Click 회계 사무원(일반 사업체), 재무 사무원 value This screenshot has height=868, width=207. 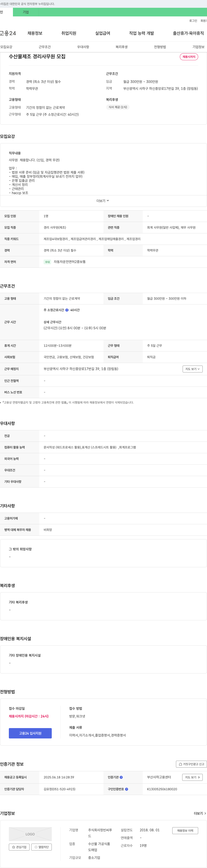click(x=171, y=227)
